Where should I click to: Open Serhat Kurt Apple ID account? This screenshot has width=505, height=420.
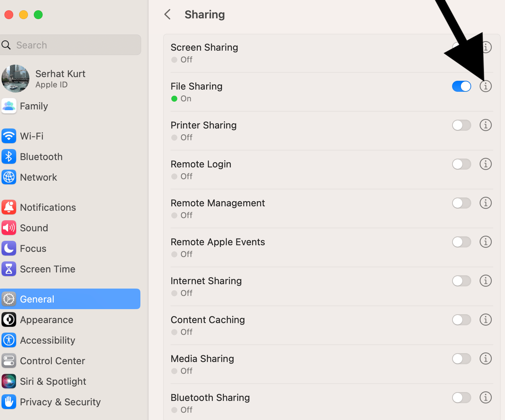(x=70, y=79)
